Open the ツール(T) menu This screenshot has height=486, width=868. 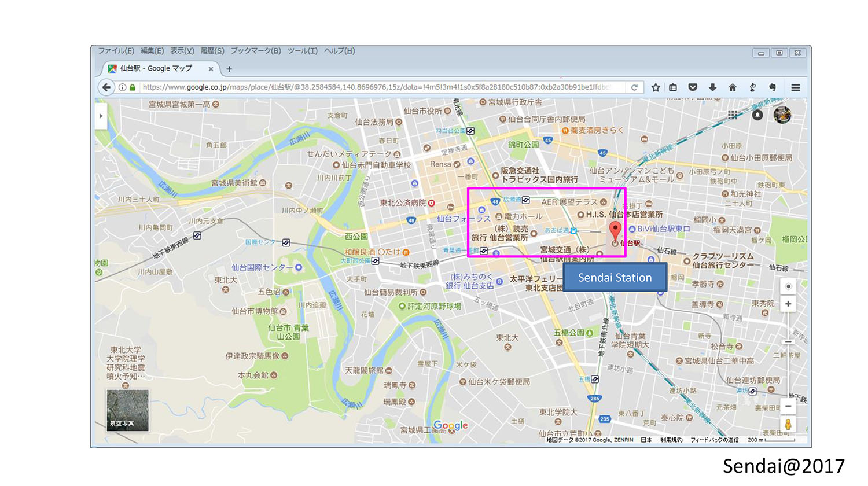pyautogui.click(x=303, y=51)
